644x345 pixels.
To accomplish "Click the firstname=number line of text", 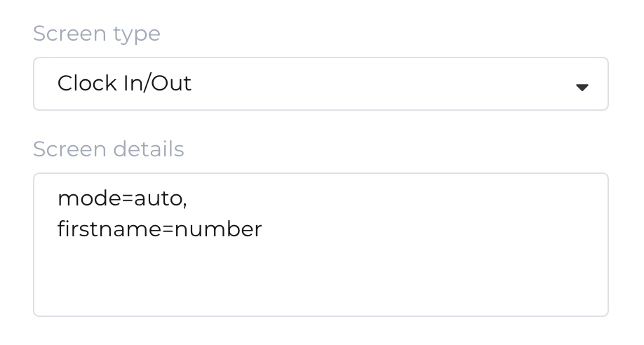I will [x=159, y=229].
